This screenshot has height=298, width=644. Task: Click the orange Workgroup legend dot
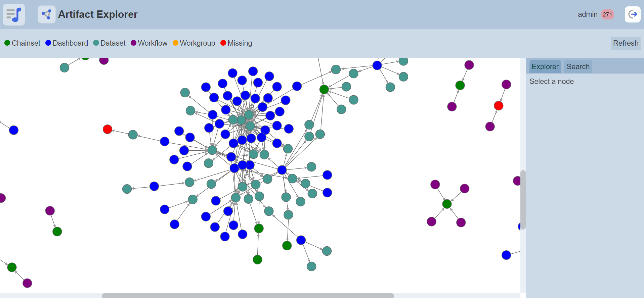click(175, 43)
